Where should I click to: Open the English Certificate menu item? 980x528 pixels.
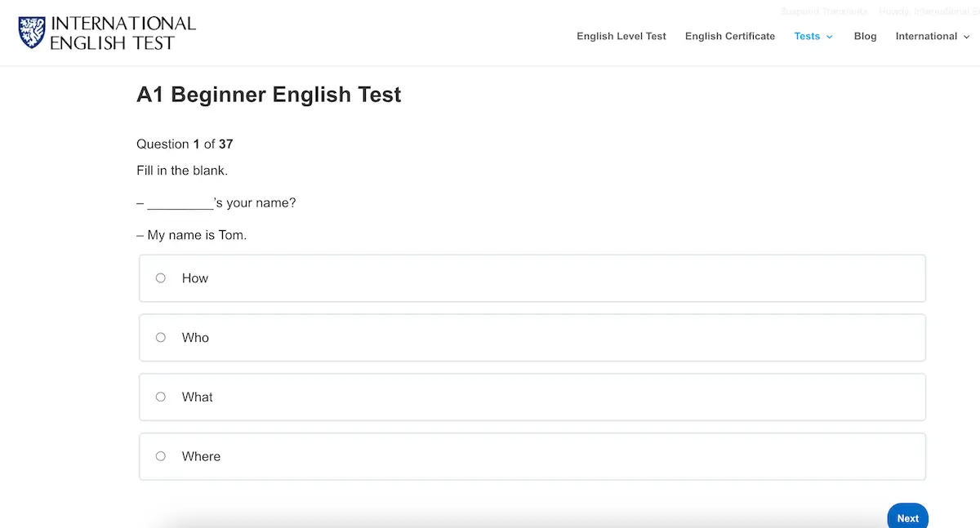click(x=729, y=36)
